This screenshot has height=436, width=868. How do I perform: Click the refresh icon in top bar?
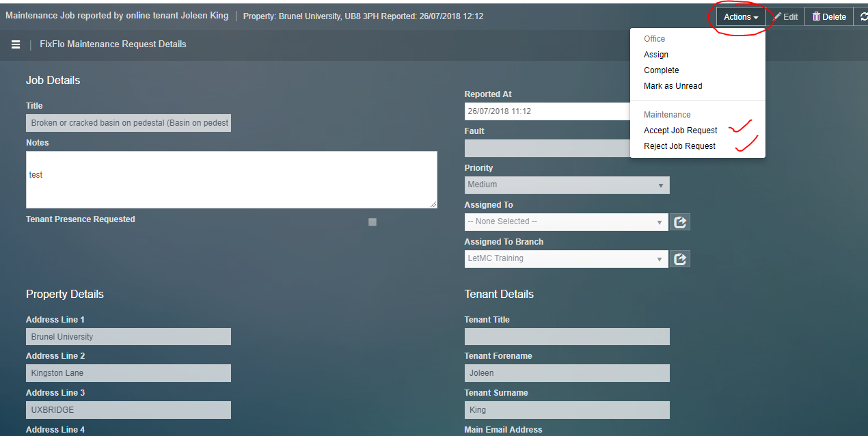point(863,17)
